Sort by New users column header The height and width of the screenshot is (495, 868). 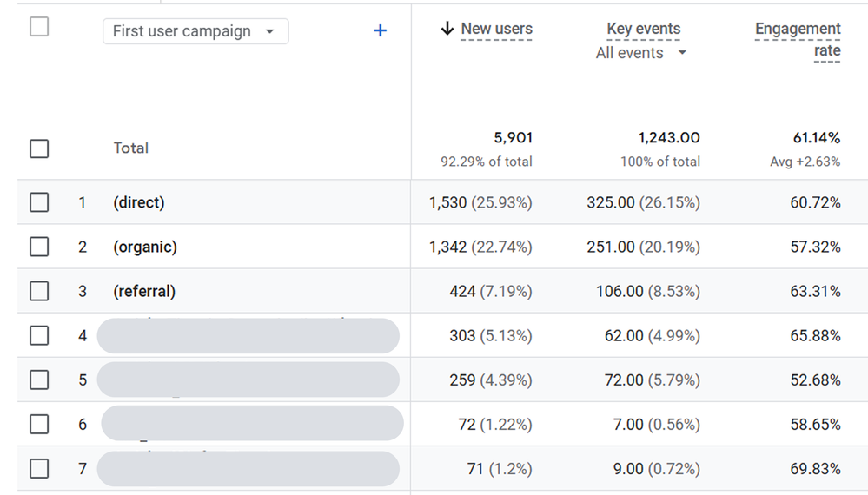click(496, 29)
